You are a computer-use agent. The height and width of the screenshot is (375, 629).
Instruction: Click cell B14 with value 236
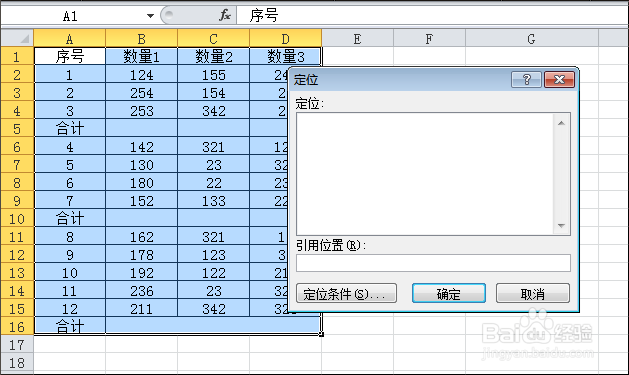click(x=142, y=291)
